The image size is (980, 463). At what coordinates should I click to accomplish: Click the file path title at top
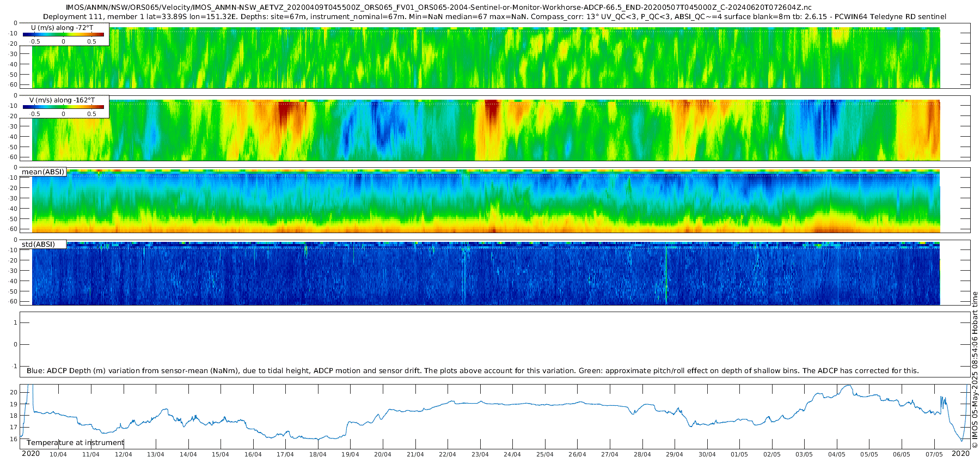[x=438, y=8]
